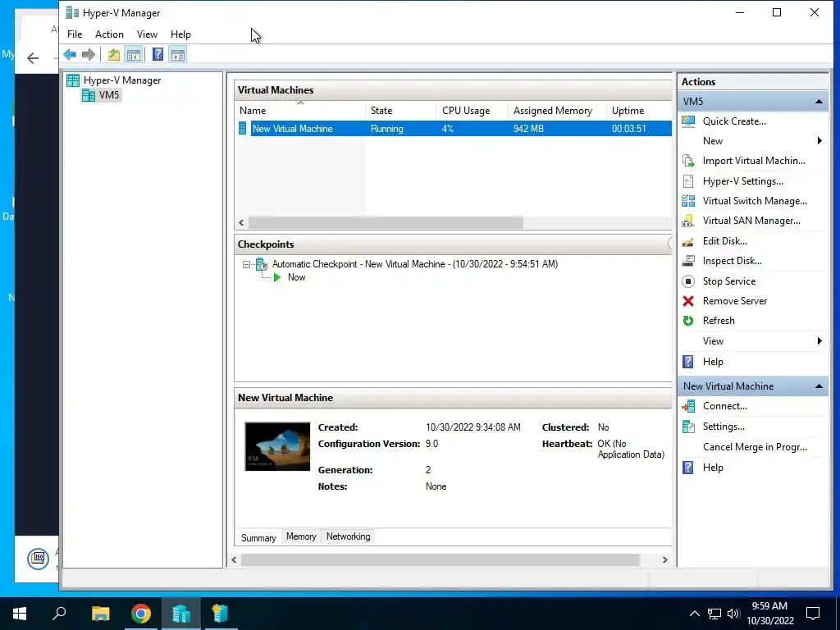Expand the View submenu arrow

click(819, 341)
